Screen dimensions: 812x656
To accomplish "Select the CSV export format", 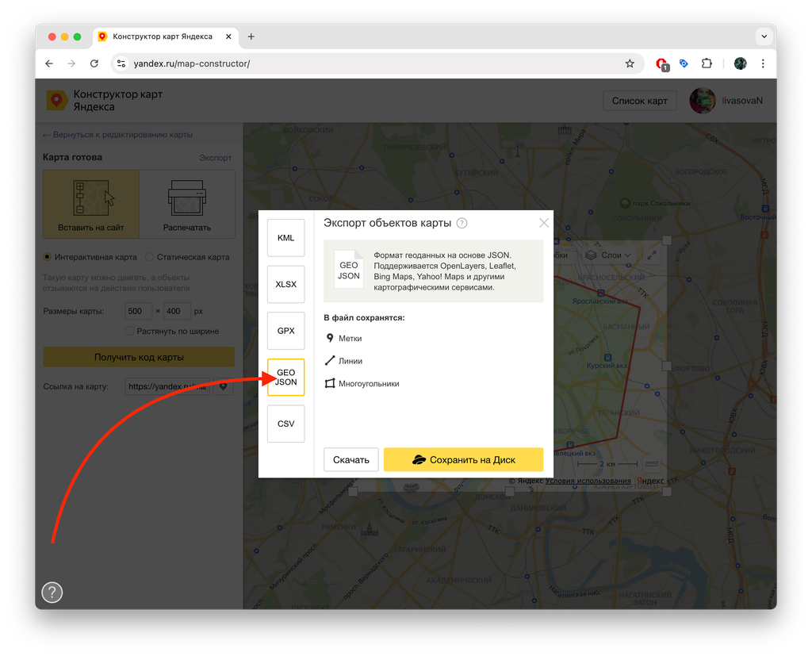I will (285, 424).
